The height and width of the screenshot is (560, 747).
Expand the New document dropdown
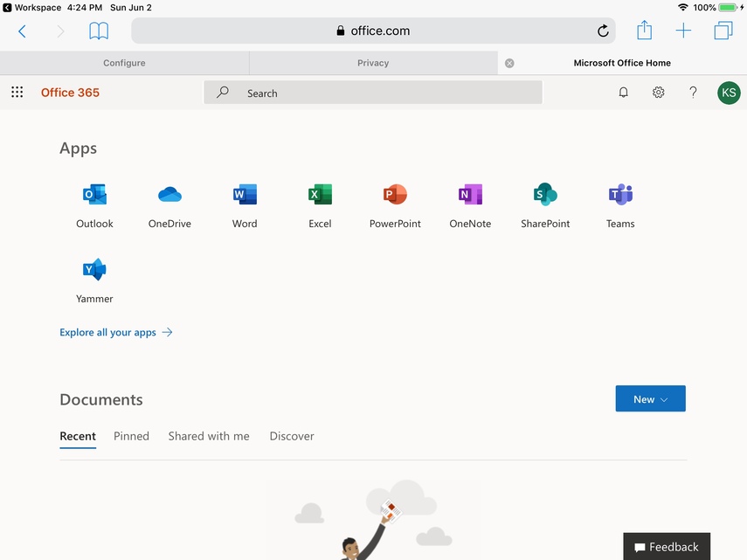(x=650, y=399)
